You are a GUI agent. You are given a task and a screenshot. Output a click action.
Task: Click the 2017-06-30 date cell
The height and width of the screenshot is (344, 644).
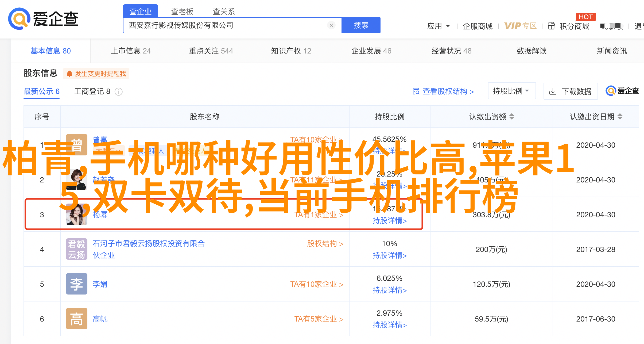click(596, 319)
